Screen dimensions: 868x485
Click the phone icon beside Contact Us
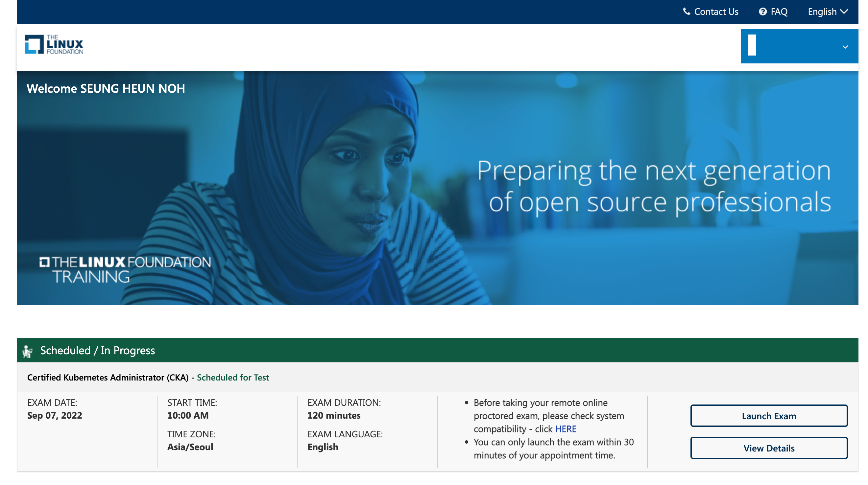click(686, 12)
